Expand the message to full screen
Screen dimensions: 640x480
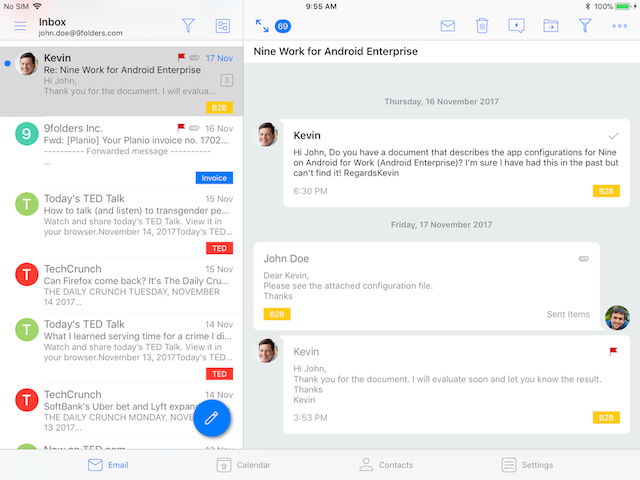(262, 26)
